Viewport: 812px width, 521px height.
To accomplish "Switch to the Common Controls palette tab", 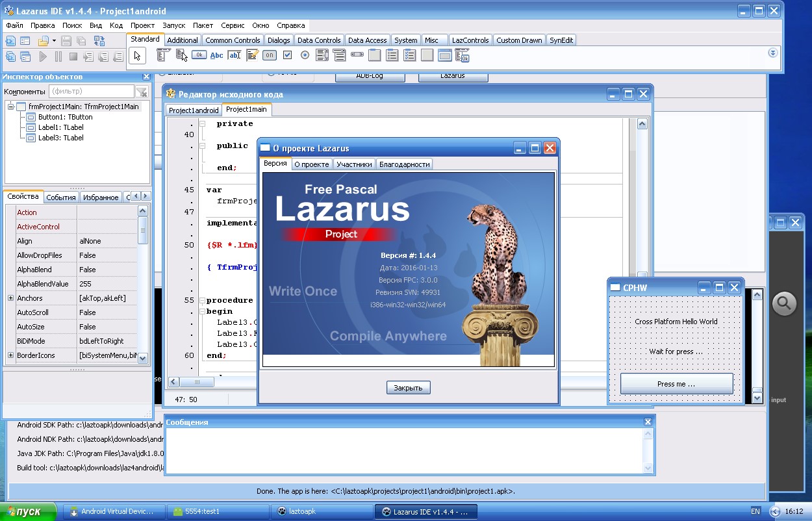I will click(x=233, y=40).
